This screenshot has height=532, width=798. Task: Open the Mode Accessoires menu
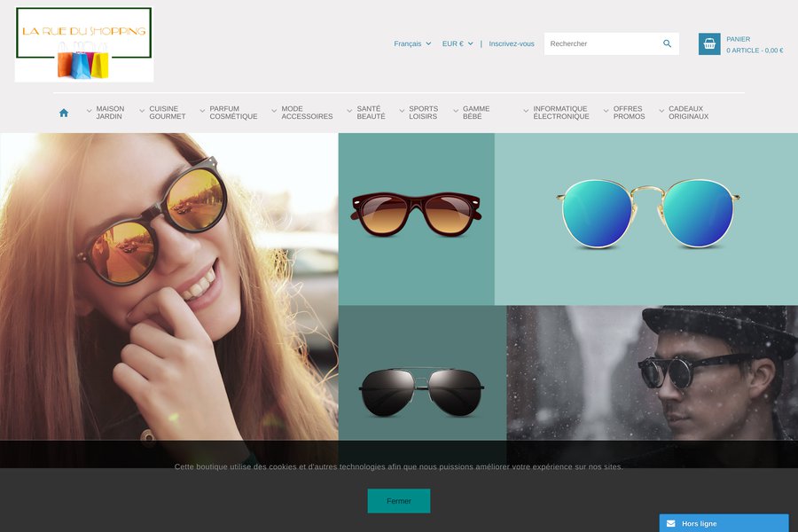pos(307,113)
